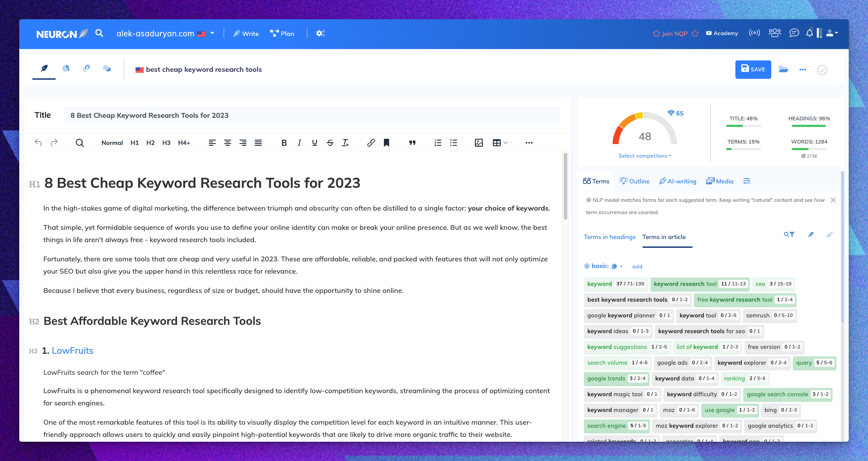Follow the LowFruits heading link
This screenshot has width=868, height=461.
73,351
